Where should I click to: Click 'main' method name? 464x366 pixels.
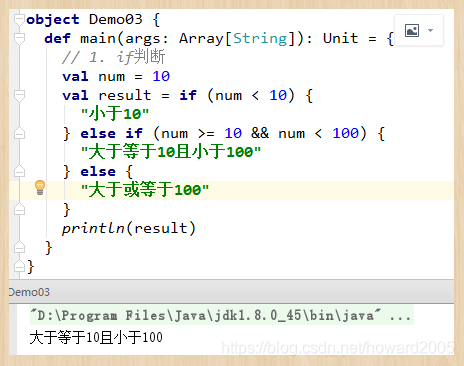click(98, 38)
